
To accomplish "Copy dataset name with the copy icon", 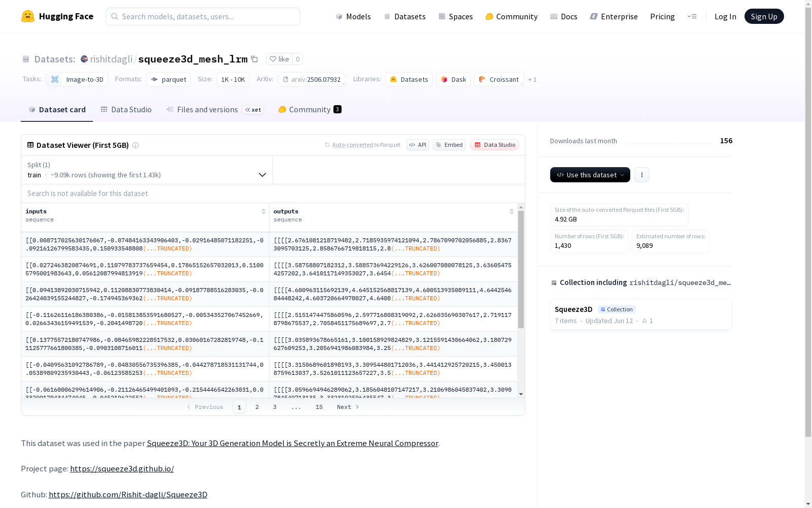I will 255,59.
